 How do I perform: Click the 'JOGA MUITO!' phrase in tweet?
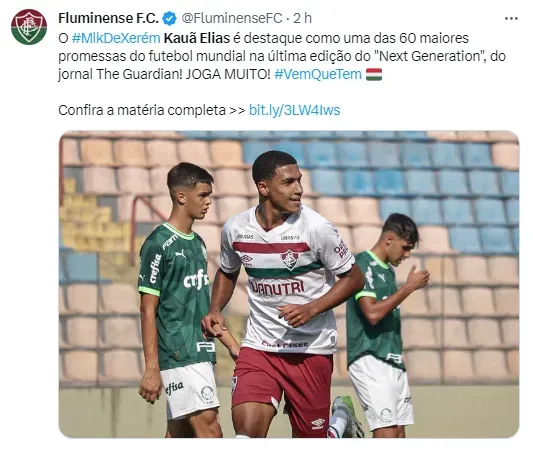(x=228, y=74)
